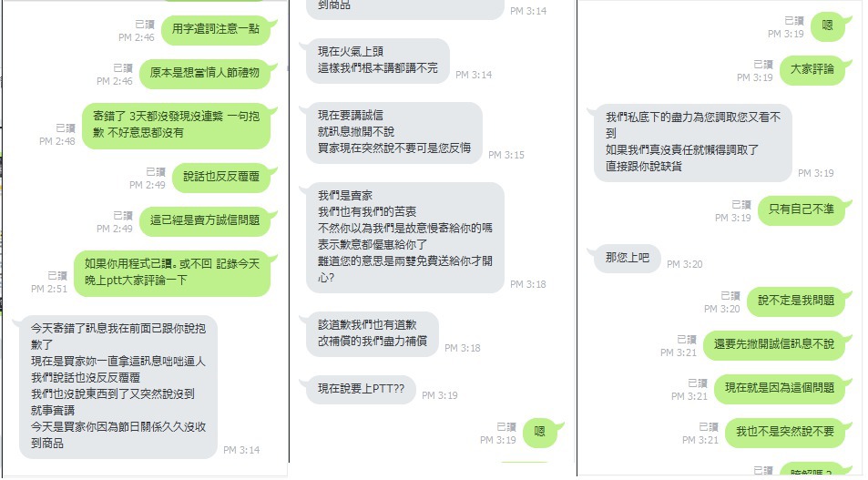The image size is (868, 480).
Task: Click the gray bubble starting with '我們私底下的盡力'
Action: pyautogui.click(x=693, y=142)
